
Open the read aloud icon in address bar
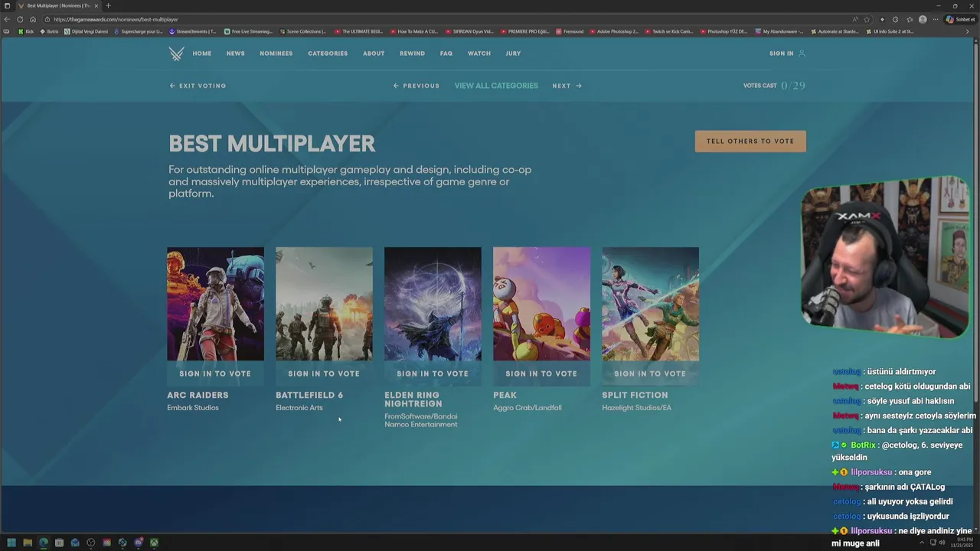pyautogui.click(x=854, y=19)
